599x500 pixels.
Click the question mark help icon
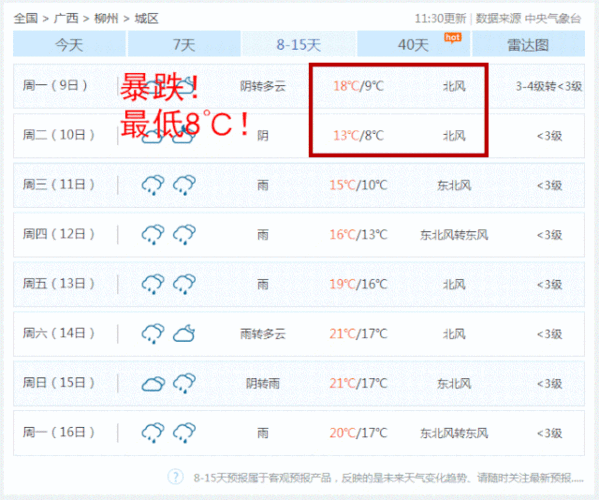(175, 477)
